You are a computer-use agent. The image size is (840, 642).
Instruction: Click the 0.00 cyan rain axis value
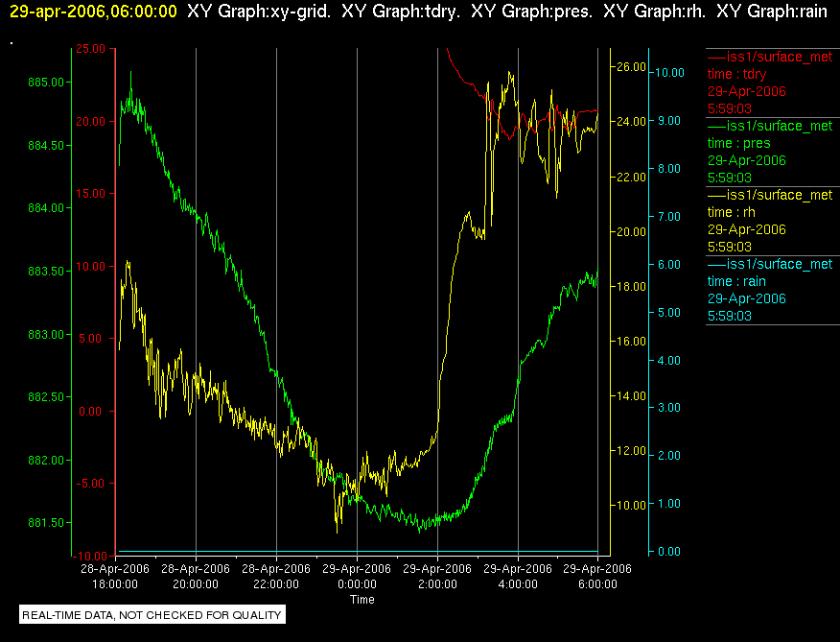coord(669,552)
